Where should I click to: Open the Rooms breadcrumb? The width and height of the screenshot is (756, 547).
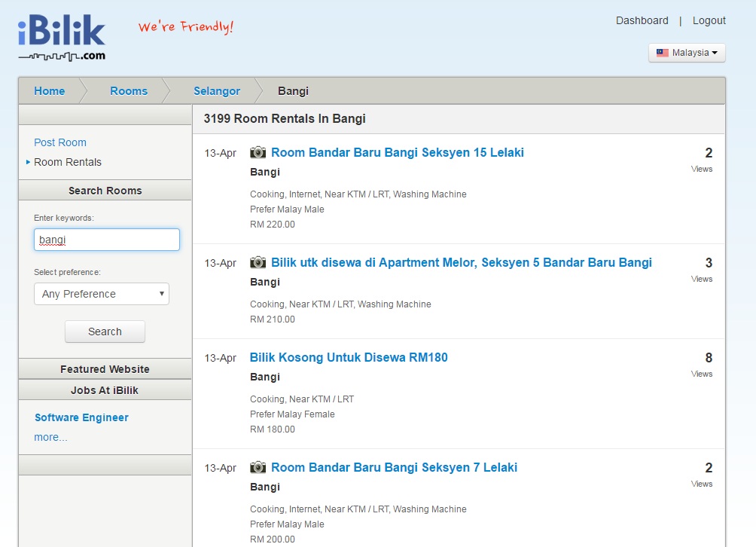tap(129, 91)
